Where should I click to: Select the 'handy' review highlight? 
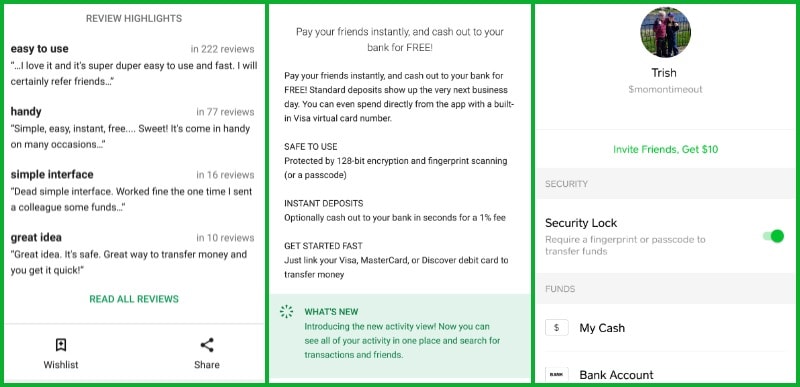point(133,128)
